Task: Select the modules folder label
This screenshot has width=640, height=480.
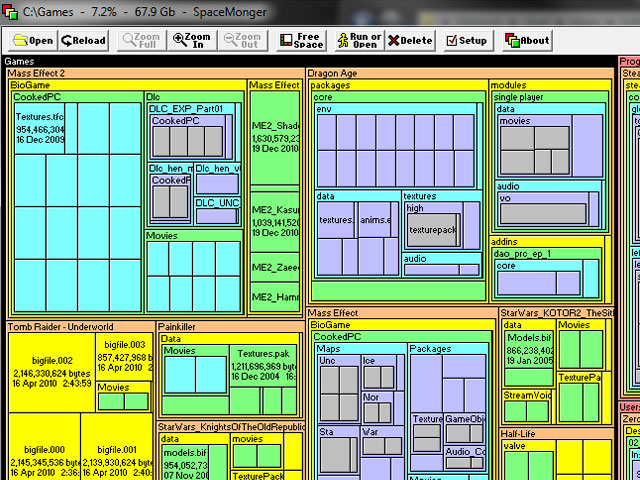Action: tap(509, 85)
